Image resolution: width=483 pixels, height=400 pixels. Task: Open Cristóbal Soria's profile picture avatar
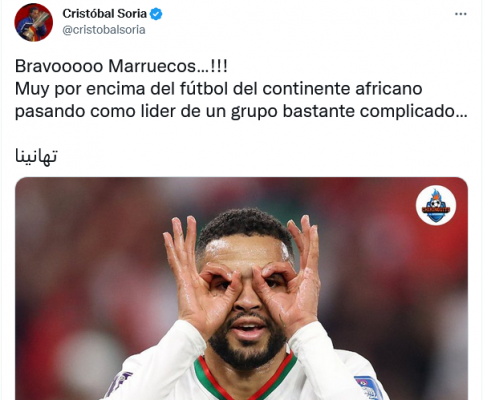pyautogui.click(x=33, y=23)
